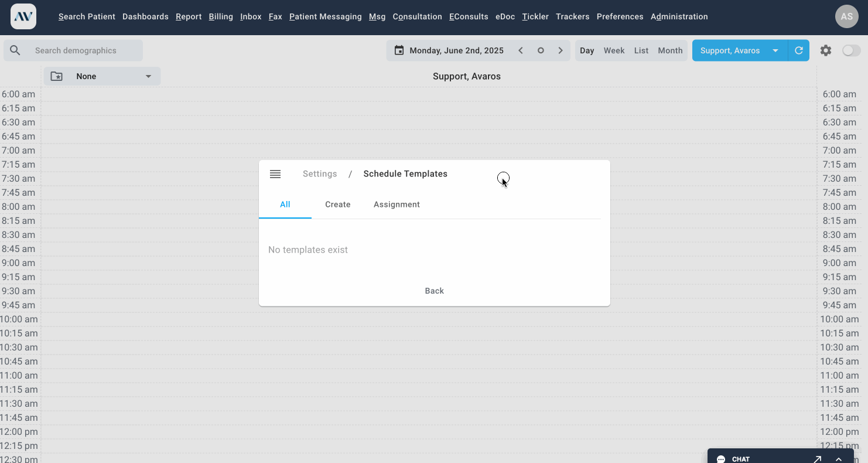Viewport: 868px width, 463px height.
Task: Open schedule settings gear icon
Action: click(826, 50)
